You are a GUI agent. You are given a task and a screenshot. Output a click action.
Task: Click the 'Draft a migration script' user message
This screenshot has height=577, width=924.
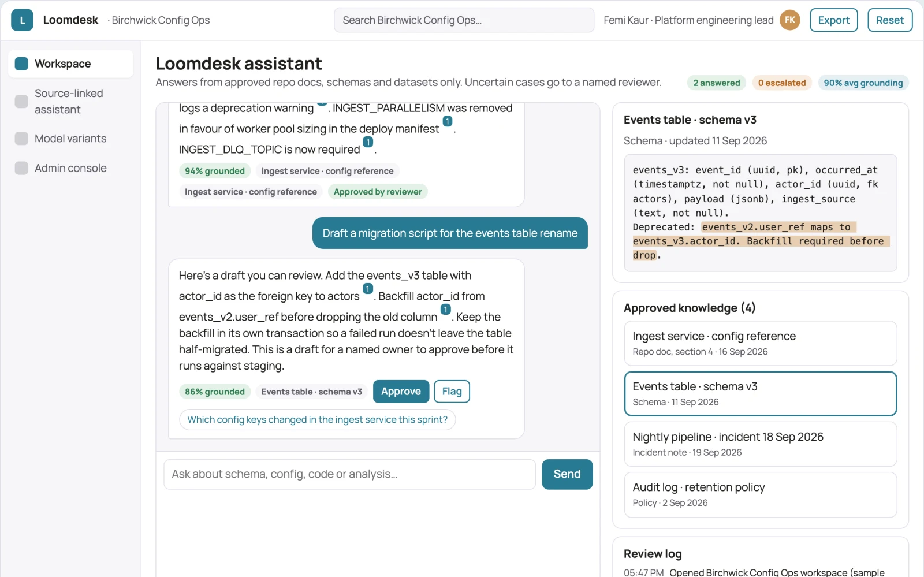click(x=450, y=233)
